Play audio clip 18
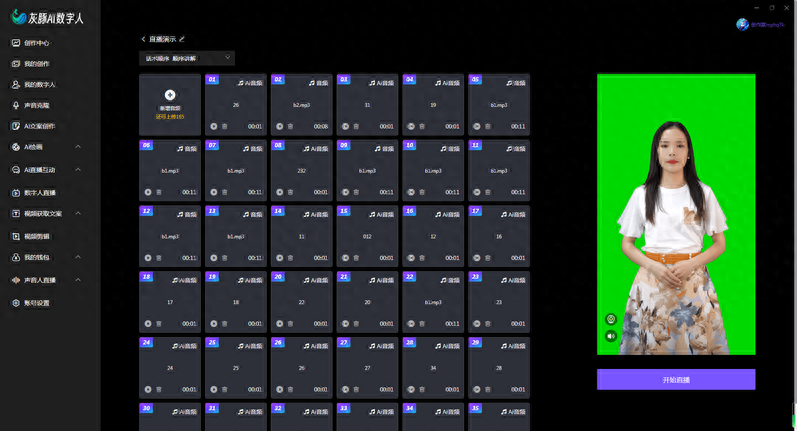Image resolution: width=797 pixels, height=431 pixels. click(148, 324)
